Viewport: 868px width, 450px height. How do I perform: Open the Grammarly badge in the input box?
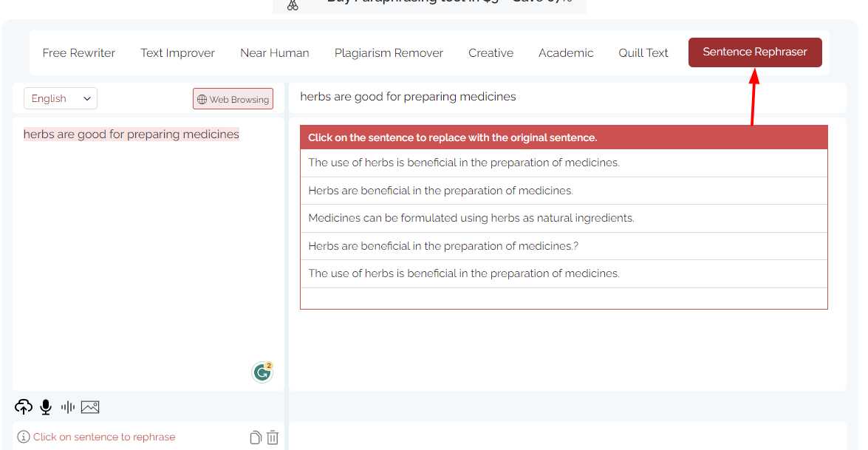point(262,372)
